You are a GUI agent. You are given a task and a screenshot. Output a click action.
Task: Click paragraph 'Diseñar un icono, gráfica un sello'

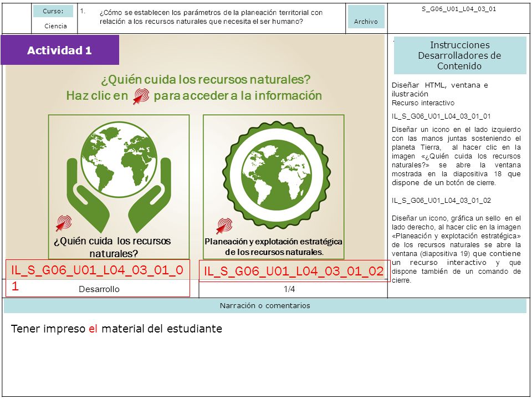tap(456, 249)
